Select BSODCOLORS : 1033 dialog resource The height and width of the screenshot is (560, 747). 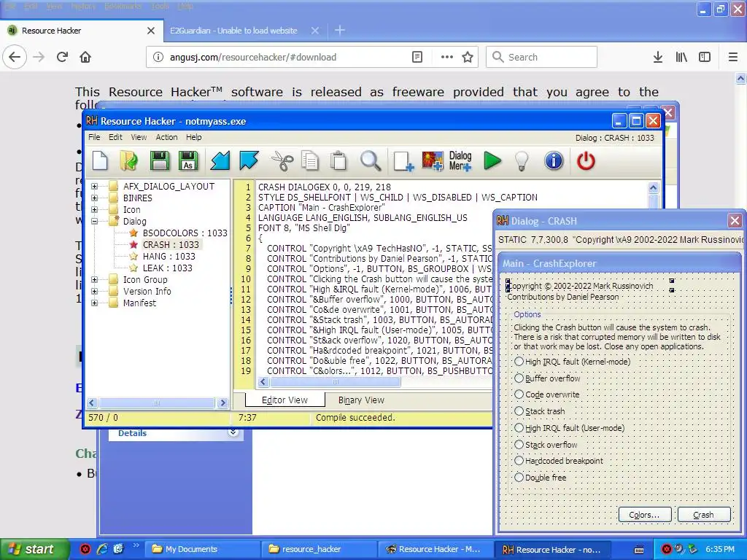185,233
